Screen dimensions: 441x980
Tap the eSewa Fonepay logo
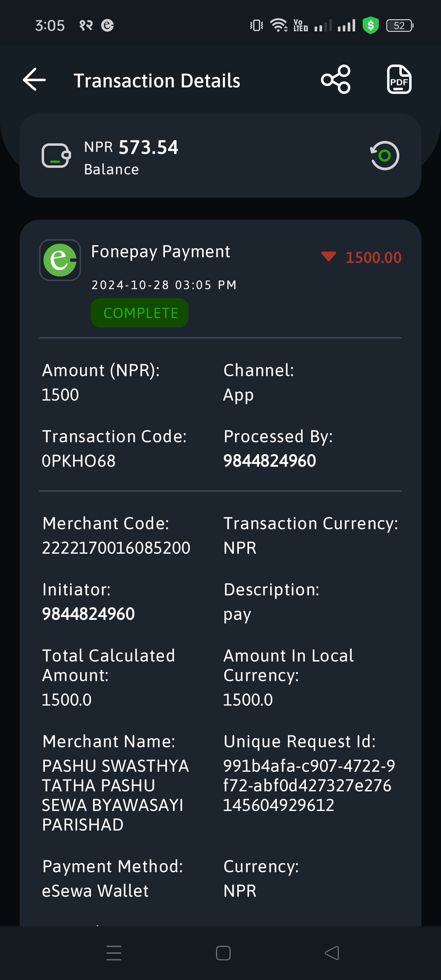click(x=60, y=260)
